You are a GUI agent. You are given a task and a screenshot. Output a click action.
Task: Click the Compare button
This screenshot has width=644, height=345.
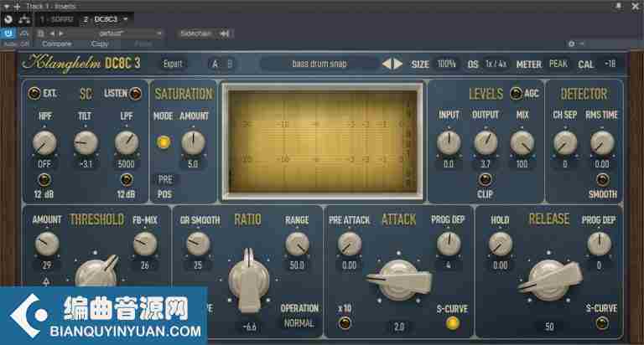point(57,44)
